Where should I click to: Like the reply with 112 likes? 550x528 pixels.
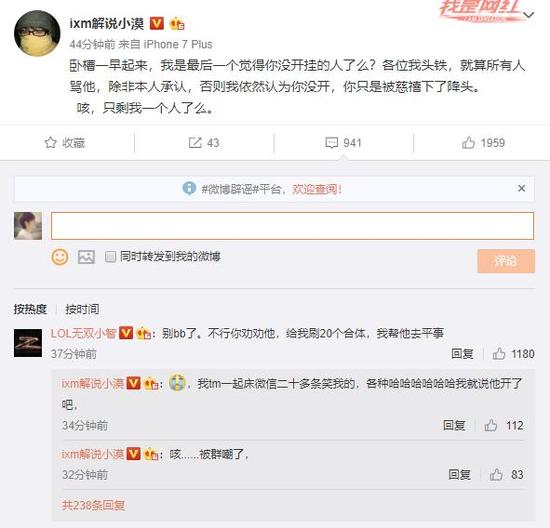491,425
